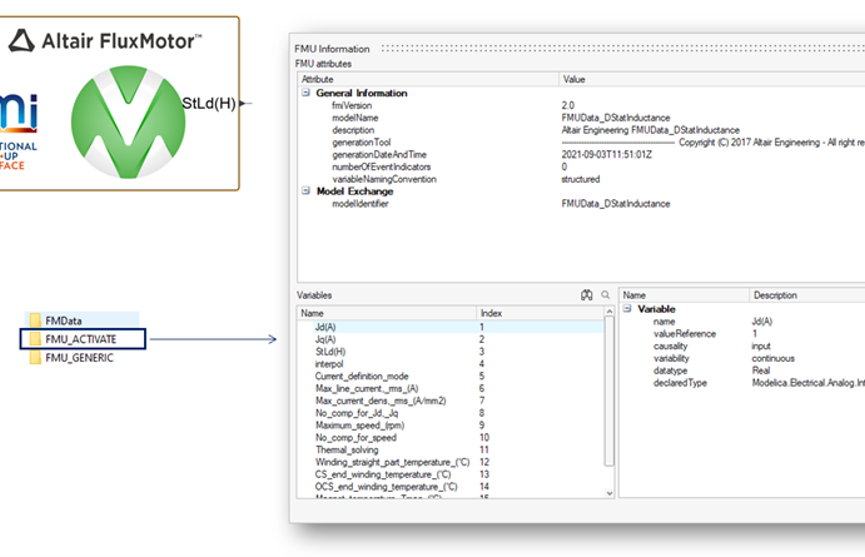Collapse the Model Exchange group
Screen dimensions: 865x557
[306, 191]
